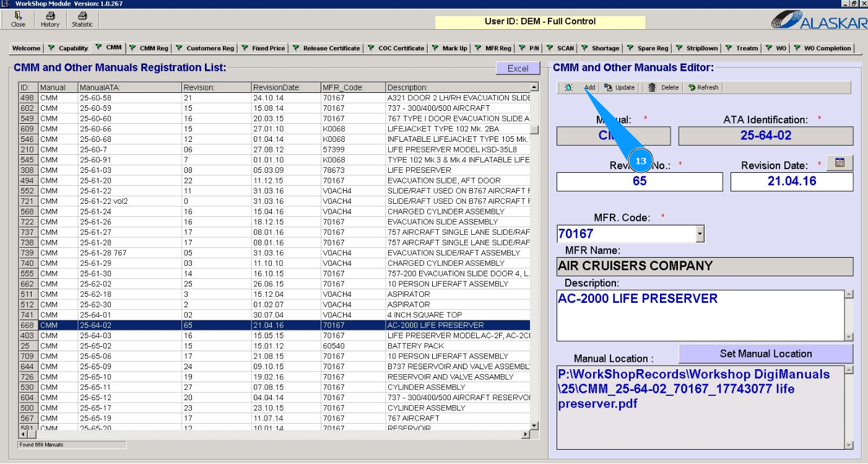Expand the MFR. Code dropdown
The width and height of the screenshot is (868, 464).
point(700,234)
